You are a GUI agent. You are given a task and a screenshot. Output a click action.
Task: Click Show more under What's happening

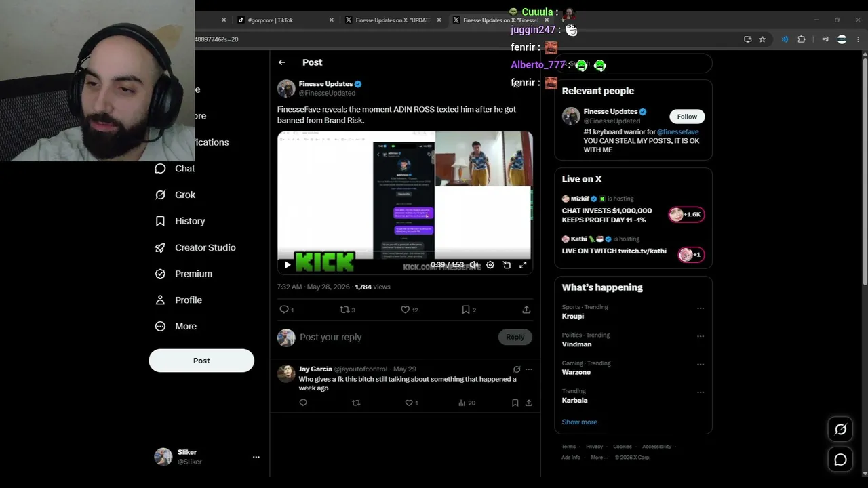[x=580, y=422]
